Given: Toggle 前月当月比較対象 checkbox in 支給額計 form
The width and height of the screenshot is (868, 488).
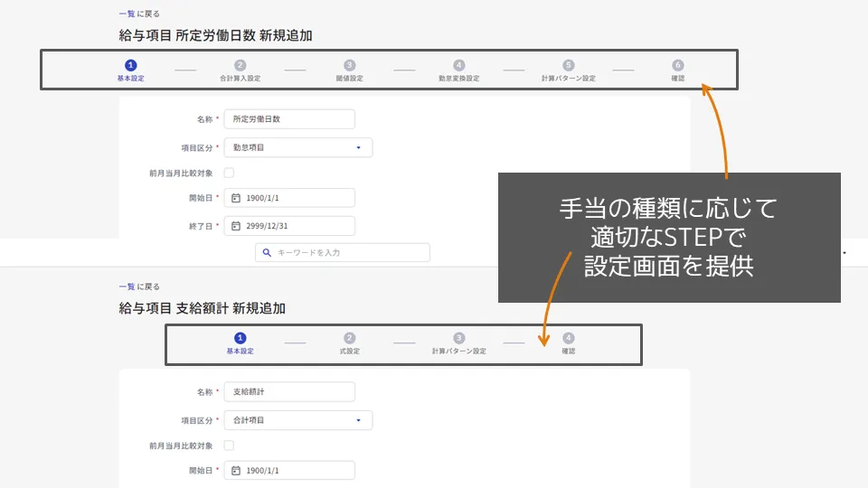Looking at the screenshot, I should (x=229, y=446).
